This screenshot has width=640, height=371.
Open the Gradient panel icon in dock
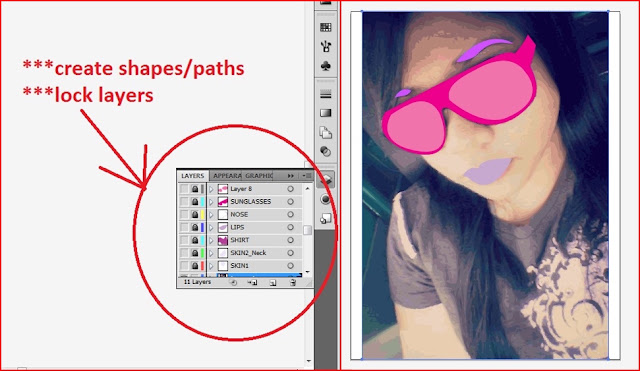[x=325, y=113]
